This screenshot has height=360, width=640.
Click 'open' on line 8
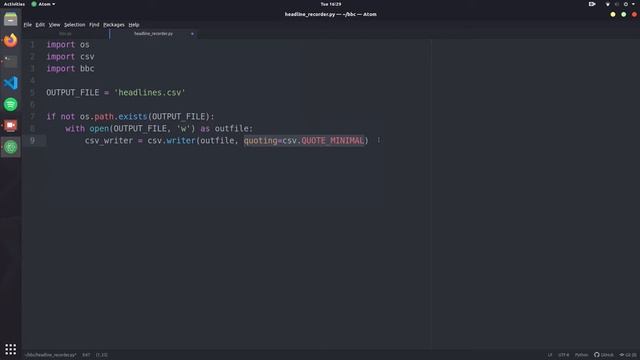click(99, 129)
